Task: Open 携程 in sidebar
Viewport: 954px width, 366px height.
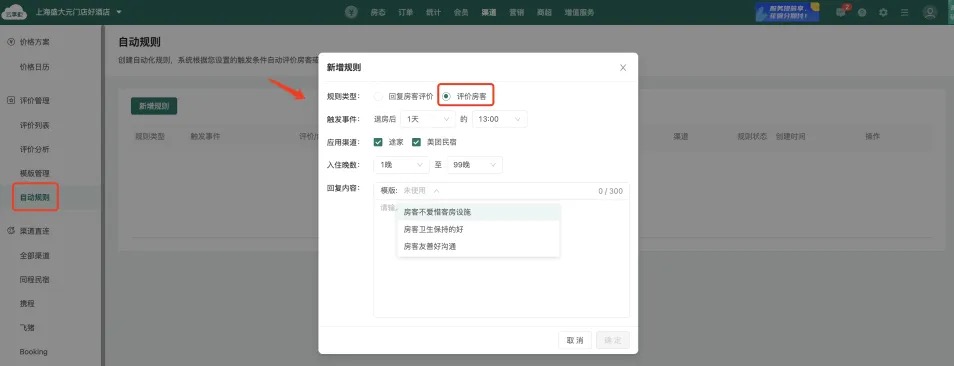Action: coord(27,303)
